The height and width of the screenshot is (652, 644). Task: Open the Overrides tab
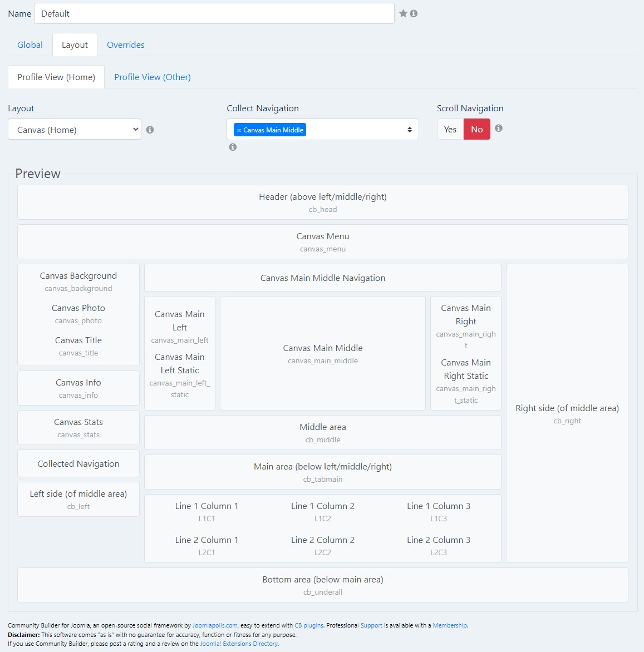click(126, 45)
